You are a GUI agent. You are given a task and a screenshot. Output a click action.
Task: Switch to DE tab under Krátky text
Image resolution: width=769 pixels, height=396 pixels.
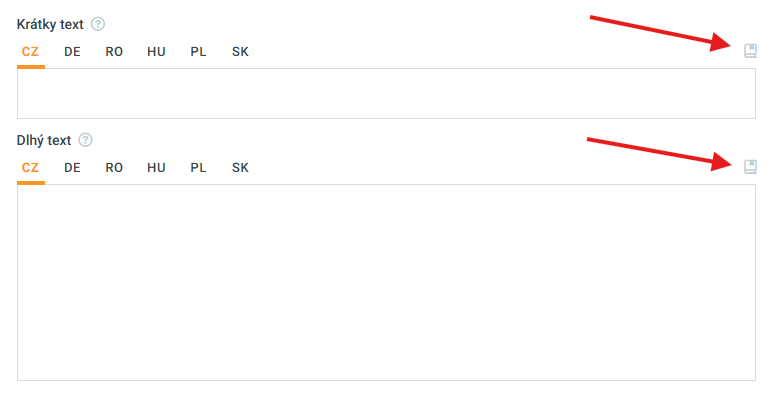click(x=72, y=52)
